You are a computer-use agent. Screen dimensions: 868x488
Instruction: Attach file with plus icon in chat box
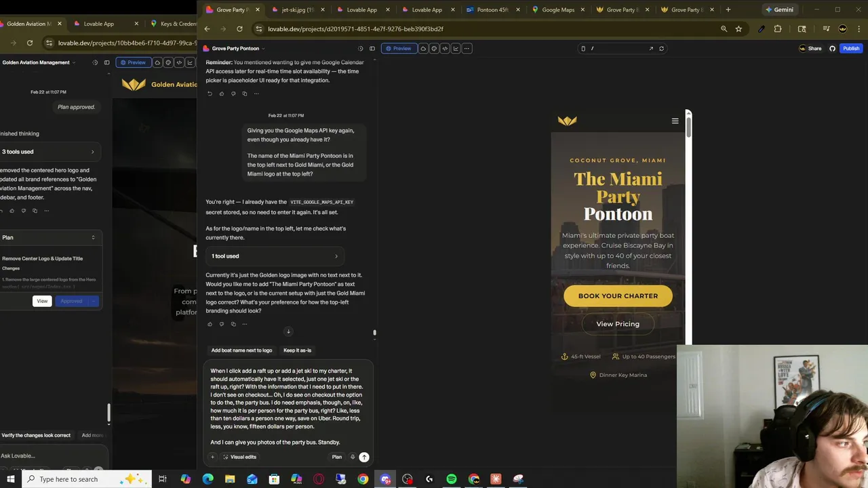click(212, 457)
